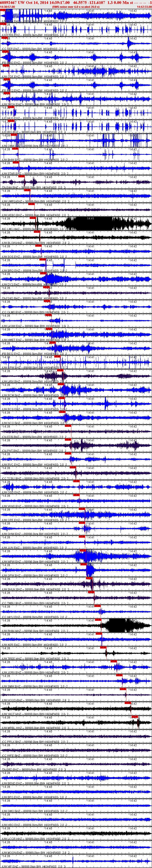
Task: Select the 'CN EDB BHZ' trace label
Action: [34, 437]
